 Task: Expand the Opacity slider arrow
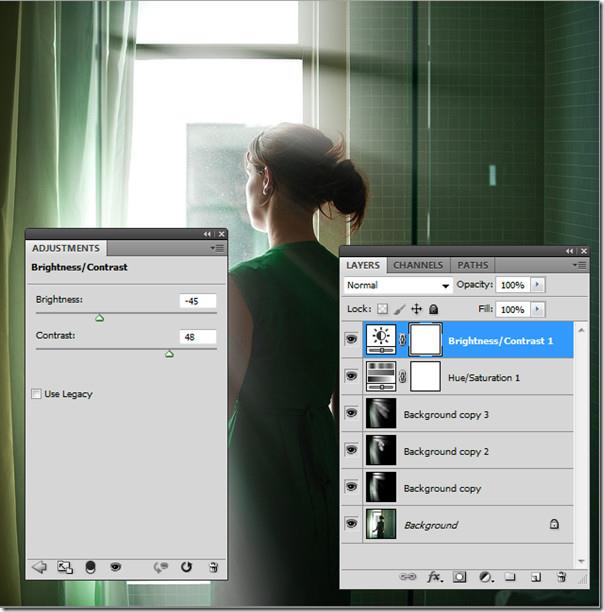(x=538, y=285)
